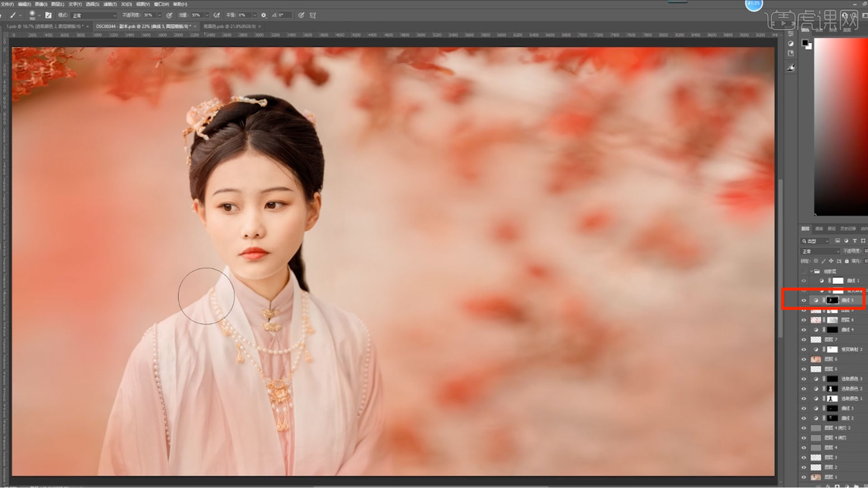Pick a color in the color field

[x=841, y=127]
